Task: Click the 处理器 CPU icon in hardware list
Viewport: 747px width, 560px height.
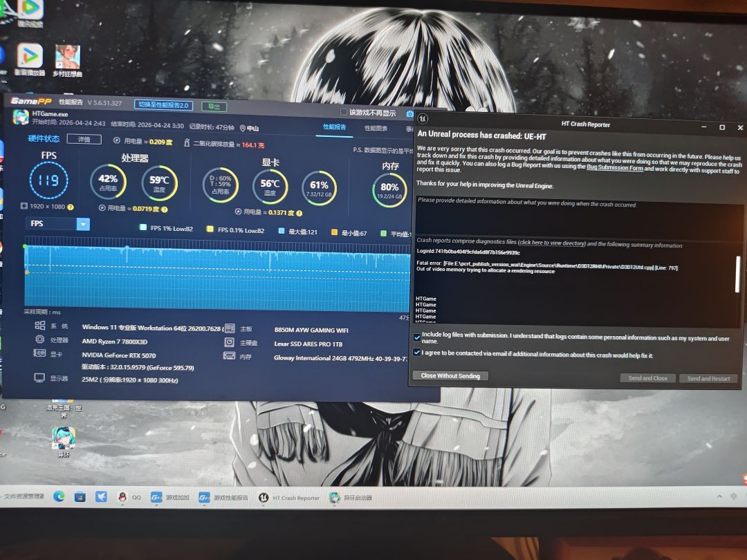Action: 40,339
